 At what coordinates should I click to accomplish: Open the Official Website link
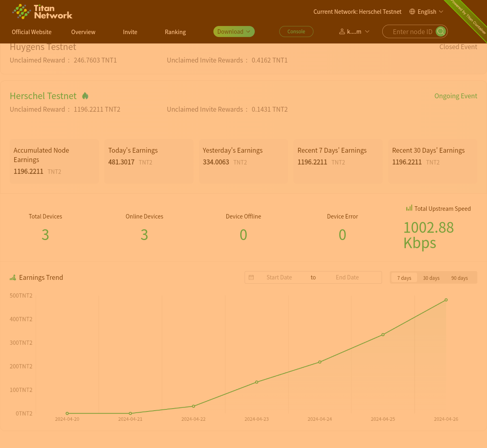click(x=32, y=32)
